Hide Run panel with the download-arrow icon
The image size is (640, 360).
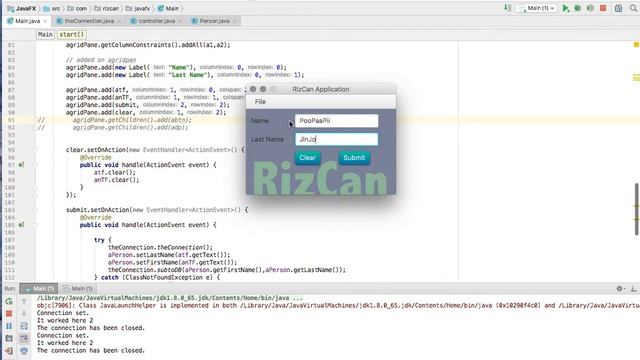[x=633, y=289]
